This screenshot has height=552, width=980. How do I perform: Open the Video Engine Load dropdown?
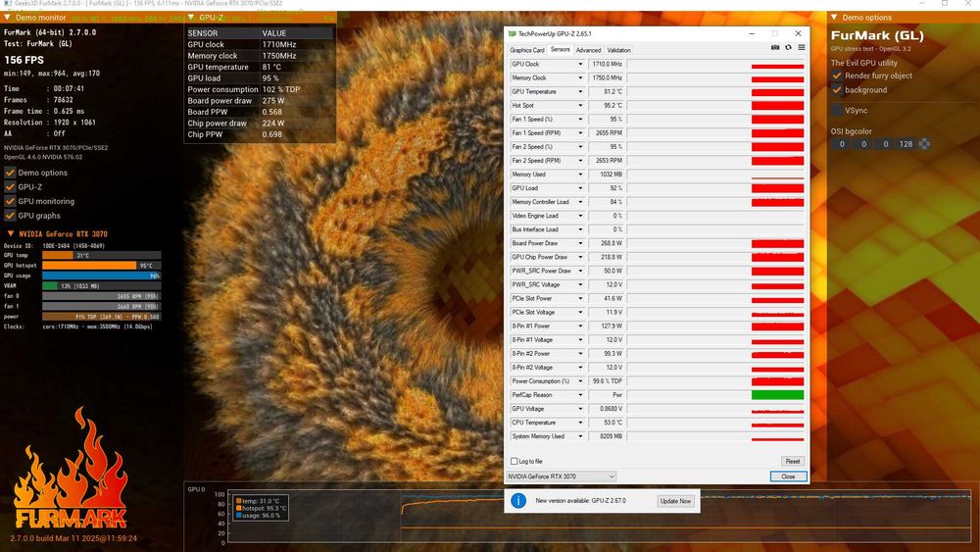pyautogui.click(x=580, y=216)
